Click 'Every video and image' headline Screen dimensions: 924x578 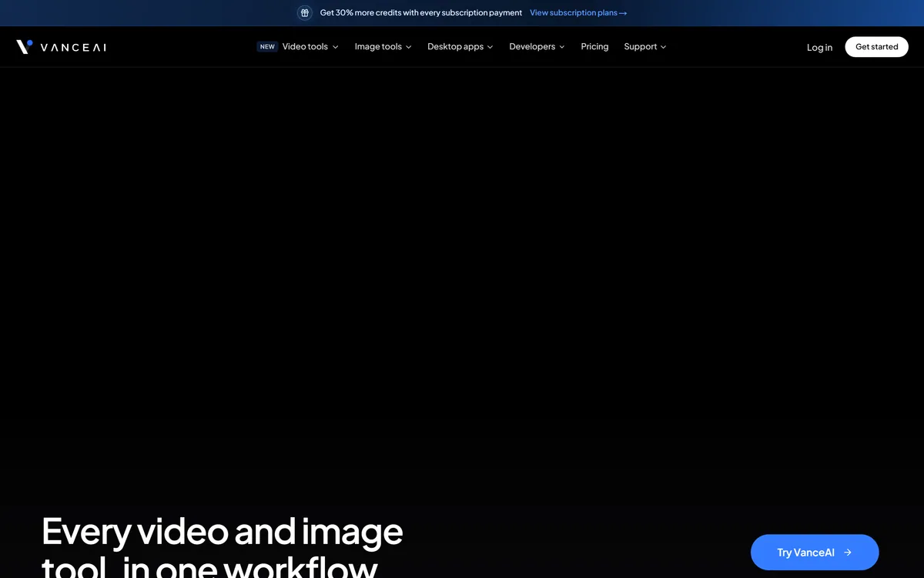coord(222,531)
